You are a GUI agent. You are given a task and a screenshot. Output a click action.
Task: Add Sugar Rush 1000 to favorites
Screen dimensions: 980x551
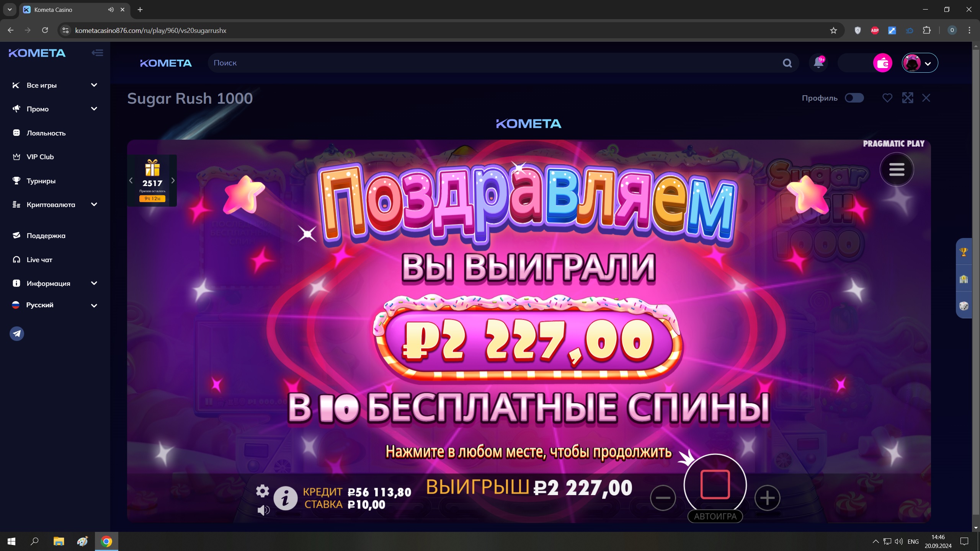887,98
